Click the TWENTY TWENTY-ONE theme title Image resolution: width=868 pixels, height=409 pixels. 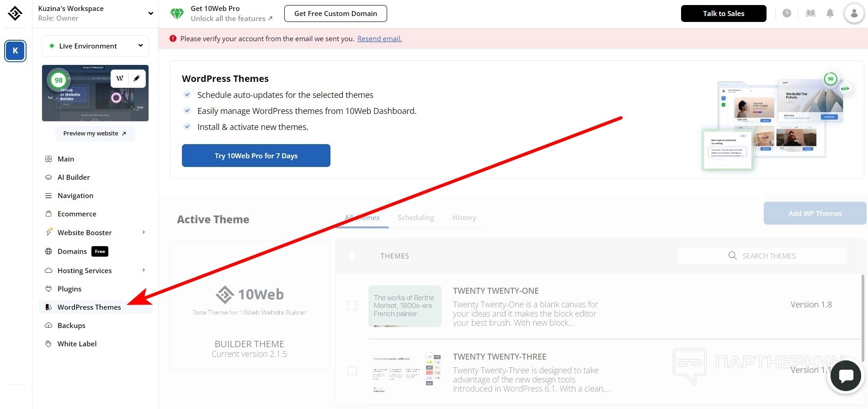point(496,291)
